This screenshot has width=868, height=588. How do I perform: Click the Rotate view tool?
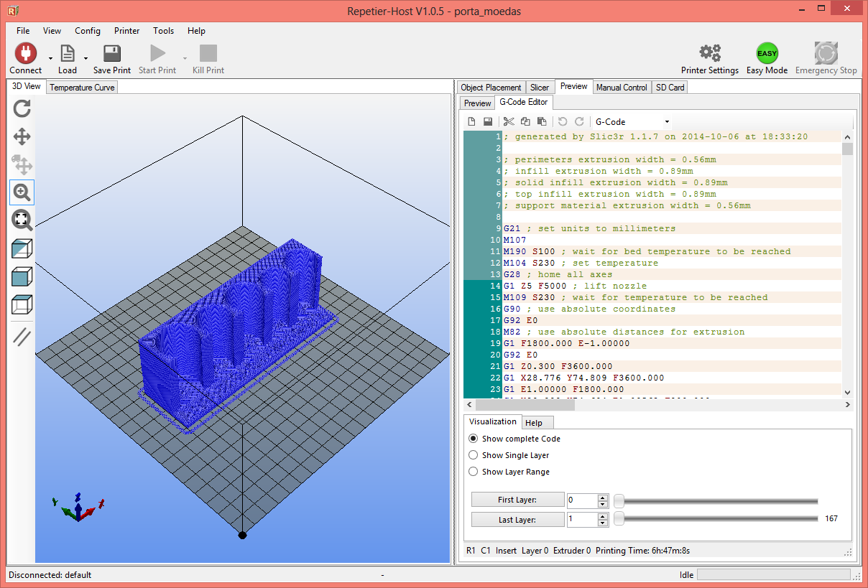coord(22,108)
